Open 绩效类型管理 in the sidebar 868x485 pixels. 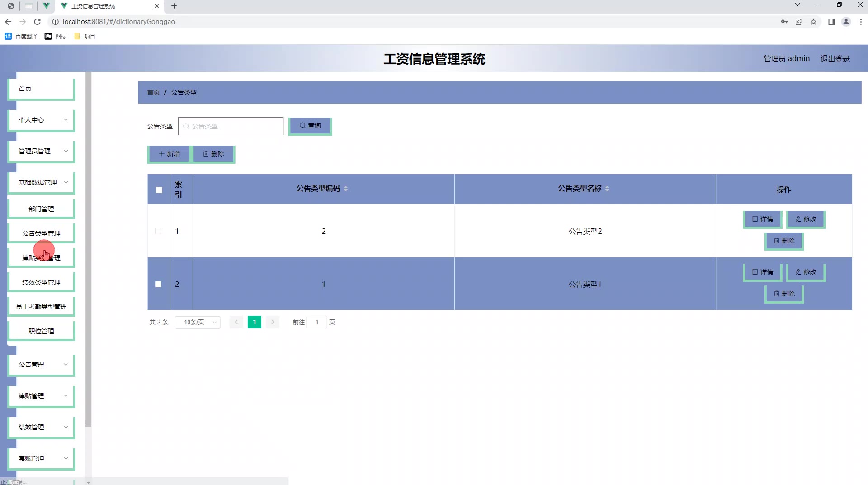point(42,282)
